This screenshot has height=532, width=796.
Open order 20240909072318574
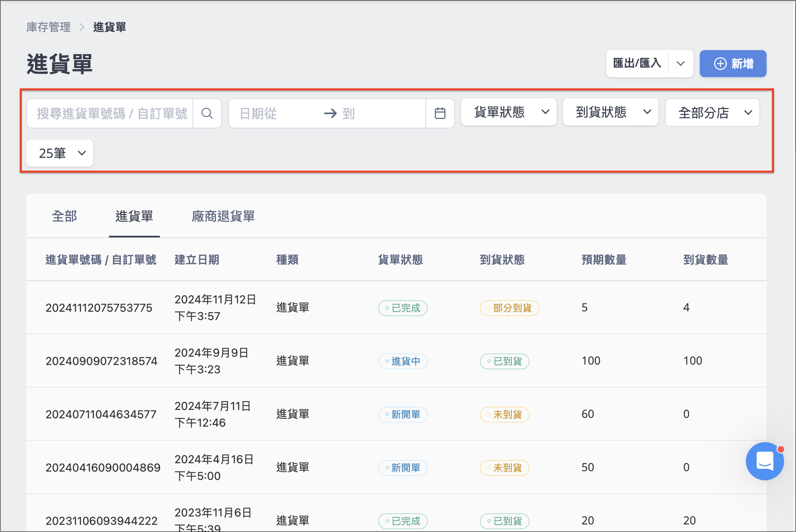point(101,361)
